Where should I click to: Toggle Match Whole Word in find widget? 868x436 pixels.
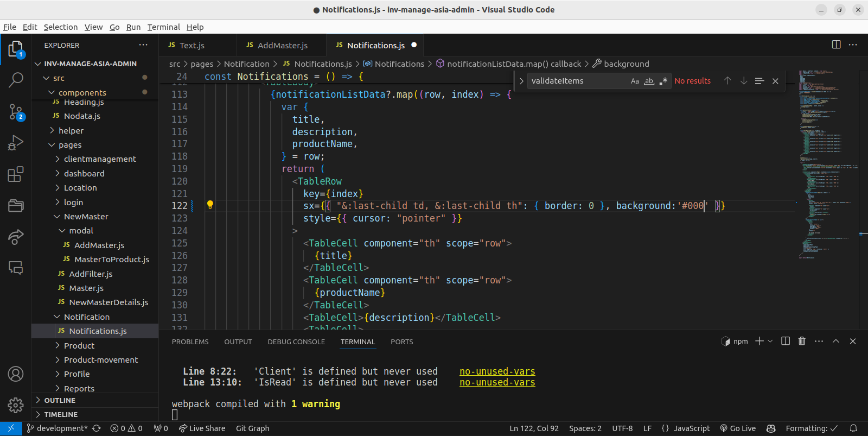[x=649, y=81]
